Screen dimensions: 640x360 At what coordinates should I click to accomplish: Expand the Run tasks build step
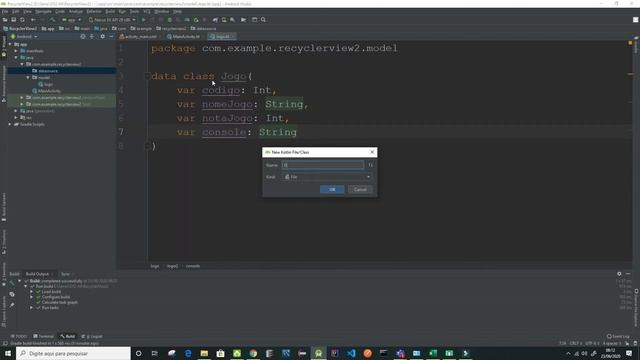[x=31, y=308]
